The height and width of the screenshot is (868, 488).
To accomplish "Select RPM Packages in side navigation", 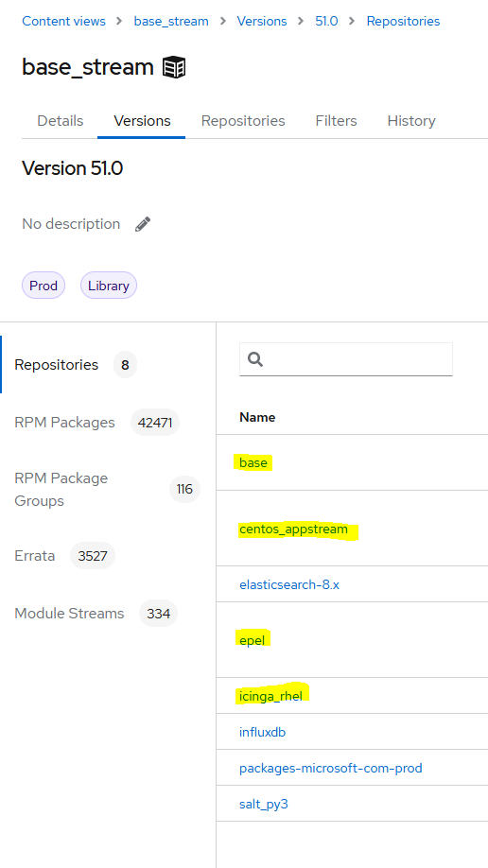I will tap(65, 423).
